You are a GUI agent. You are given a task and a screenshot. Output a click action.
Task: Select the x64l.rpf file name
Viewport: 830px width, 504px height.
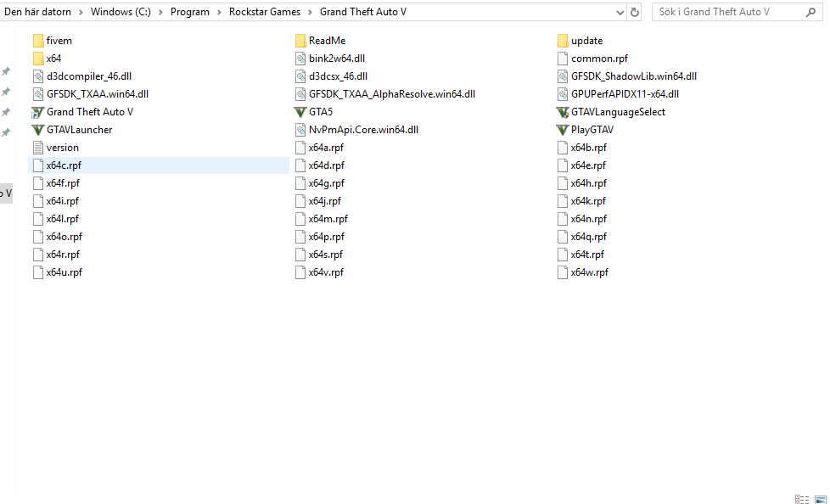pyautogui.click(x=63, y=219)
